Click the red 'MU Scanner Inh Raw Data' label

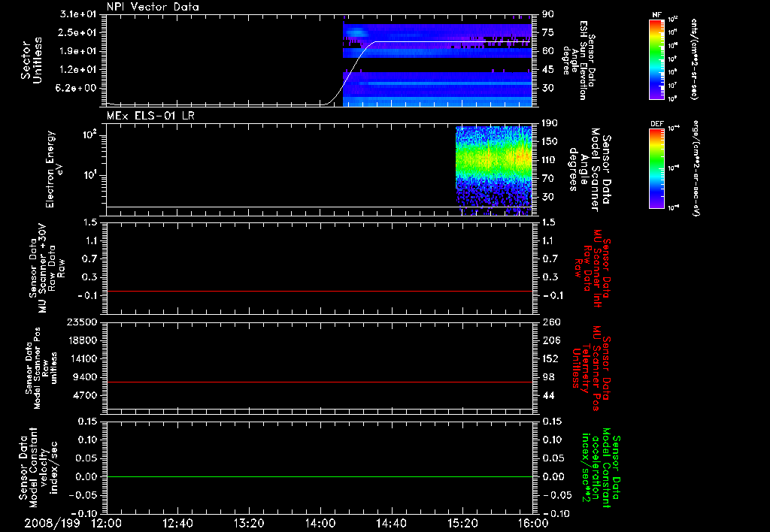tap(593, 268)
